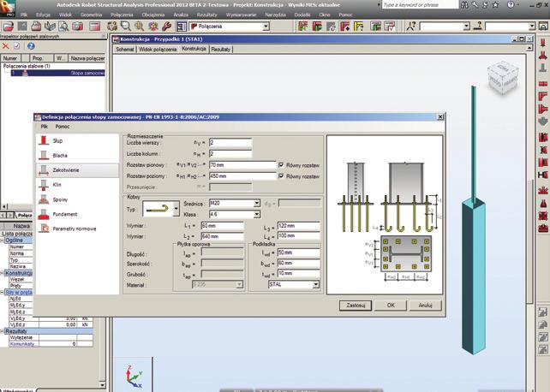
Task: Click the view cube in 3D view
Action: coord(503,78)
